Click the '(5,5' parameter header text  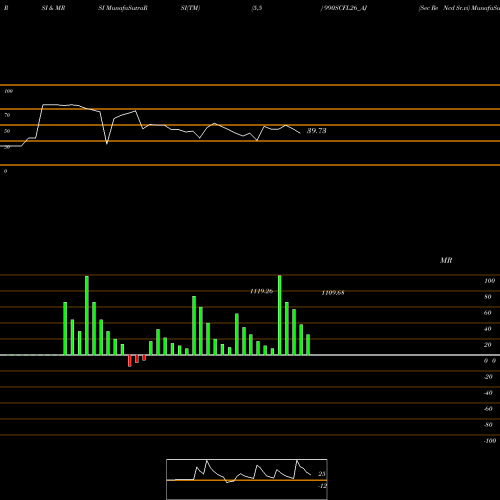pos(257,8)
